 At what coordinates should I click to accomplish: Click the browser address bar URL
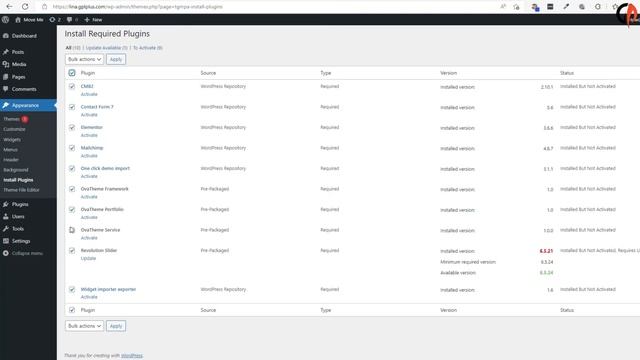tap(138, 7)
